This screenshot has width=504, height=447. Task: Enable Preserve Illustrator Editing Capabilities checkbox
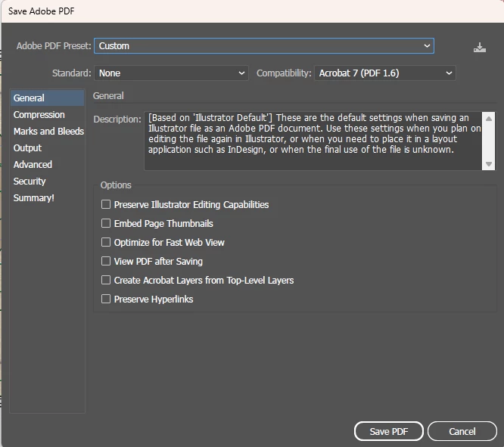tap(106, 204)
